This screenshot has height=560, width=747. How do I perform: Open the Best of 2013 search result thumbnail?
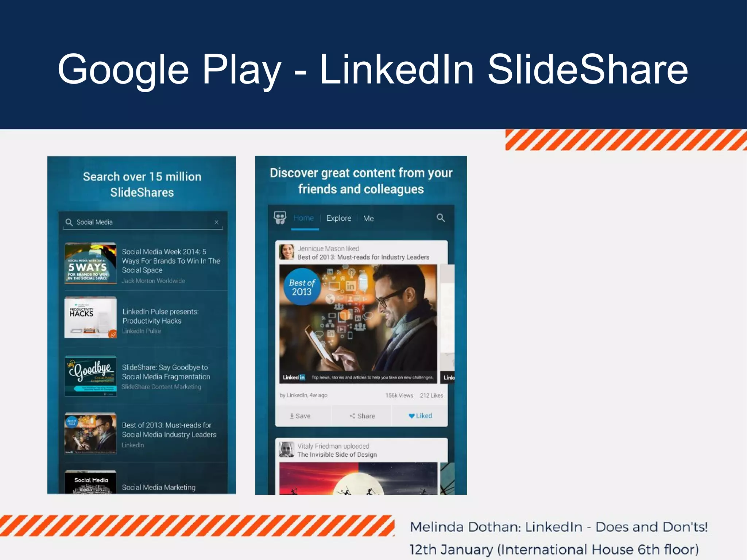coord(90,433)
